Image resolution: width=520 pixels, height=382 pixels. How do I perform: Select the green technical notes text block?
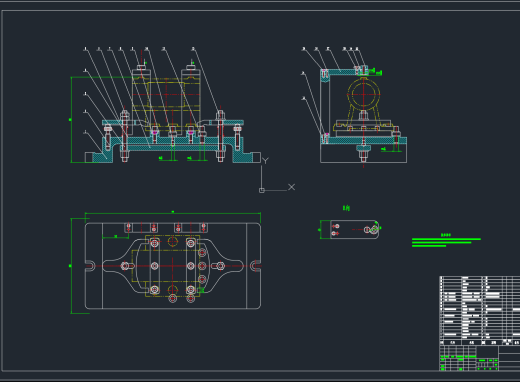pos(446,241)
